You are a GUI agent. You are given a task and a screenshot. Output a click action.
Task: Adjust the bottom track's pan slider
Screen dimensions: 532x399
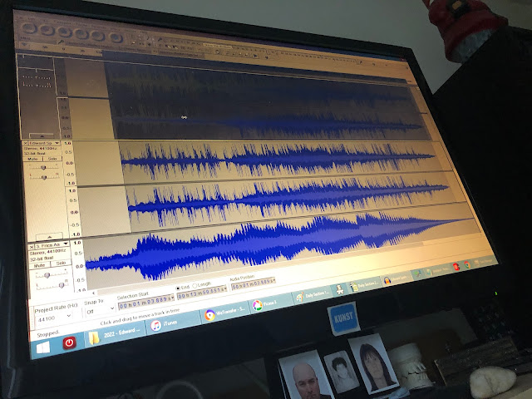point(62,285)
